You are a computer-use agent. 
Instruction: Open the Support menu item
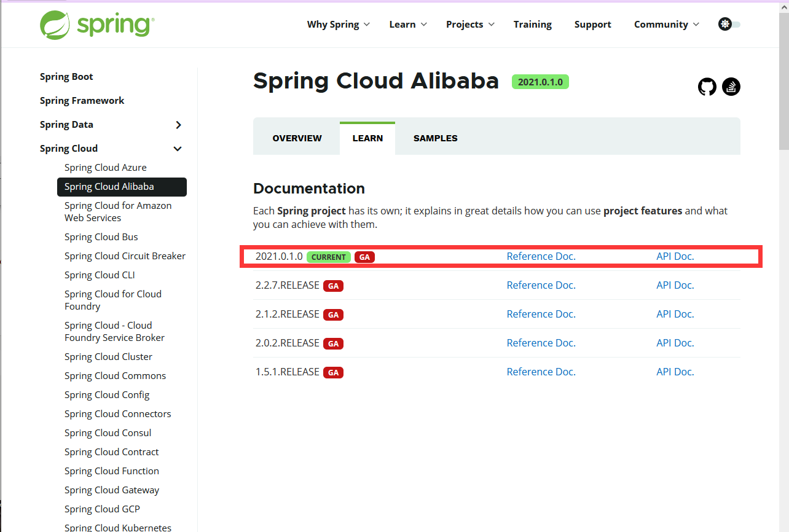pos(592,24)
